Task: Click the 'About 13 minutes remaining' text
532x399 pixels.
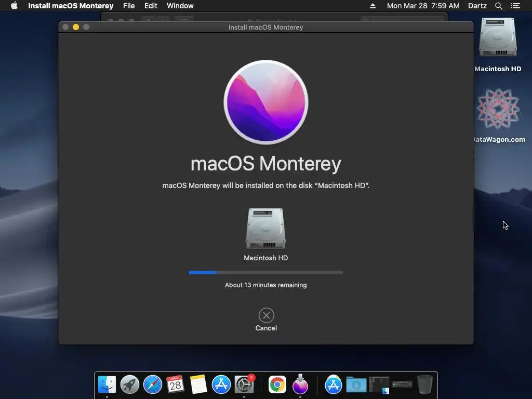Action: point(265,285)
